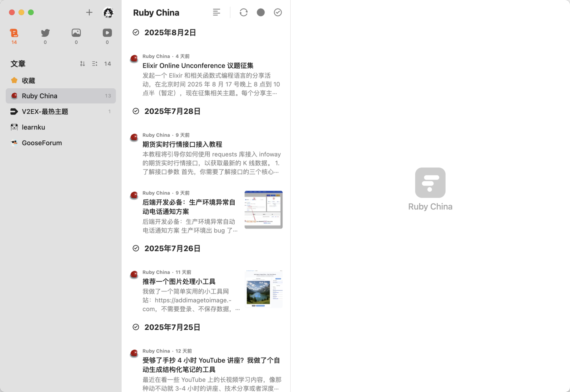Open the 收藏 favorites star item
570x392 pixels.
coord(61,80)
